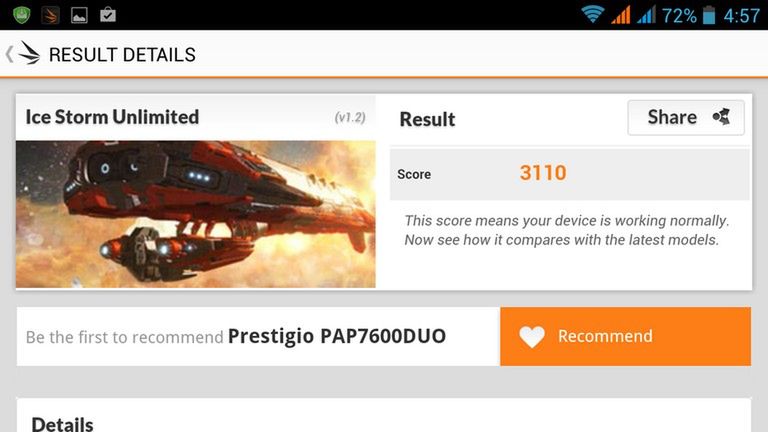Tap the orange signal strength icon
The width and height of the screenshot is (768, 432).
click(621, 15)
